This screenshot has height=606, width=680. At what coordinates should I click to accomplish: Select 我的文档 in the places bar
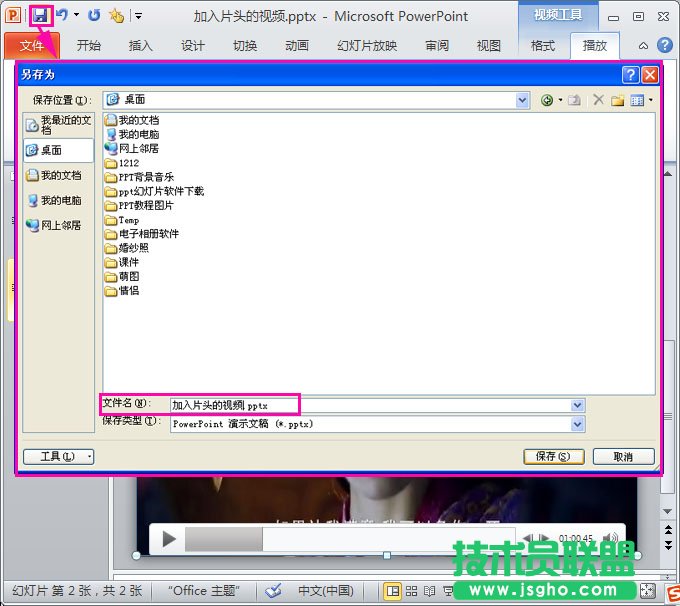pyautogui.click(x=59, y=175)
